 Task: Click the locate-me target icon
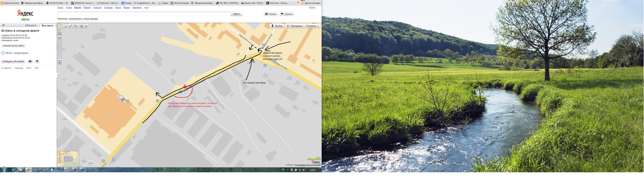(60, 33)
